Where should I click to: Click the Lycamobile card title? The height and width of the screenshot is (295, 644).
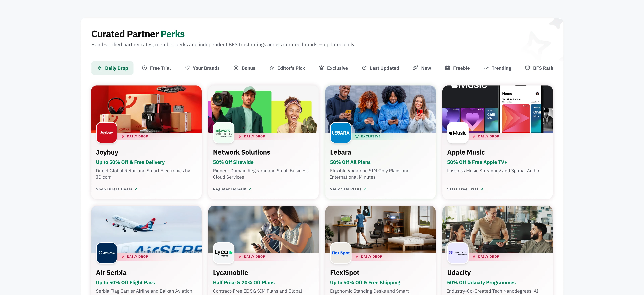pyautogui.click(x=230, y=273)
